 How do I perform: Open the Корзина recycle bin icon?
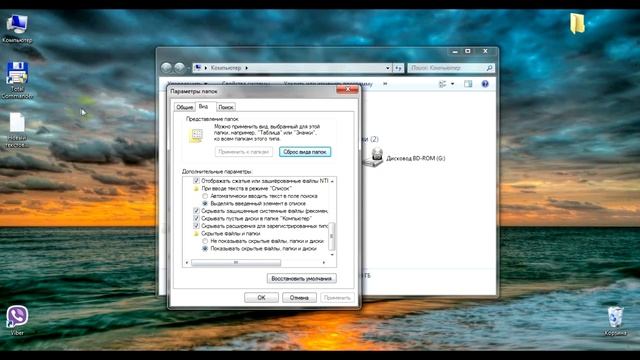coord(616,321)
